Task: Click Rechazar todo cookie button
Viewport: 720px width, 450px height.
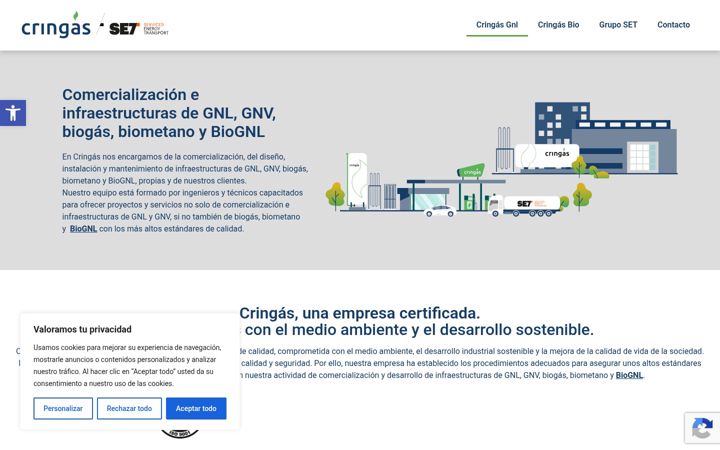Action: click(129, 408)
